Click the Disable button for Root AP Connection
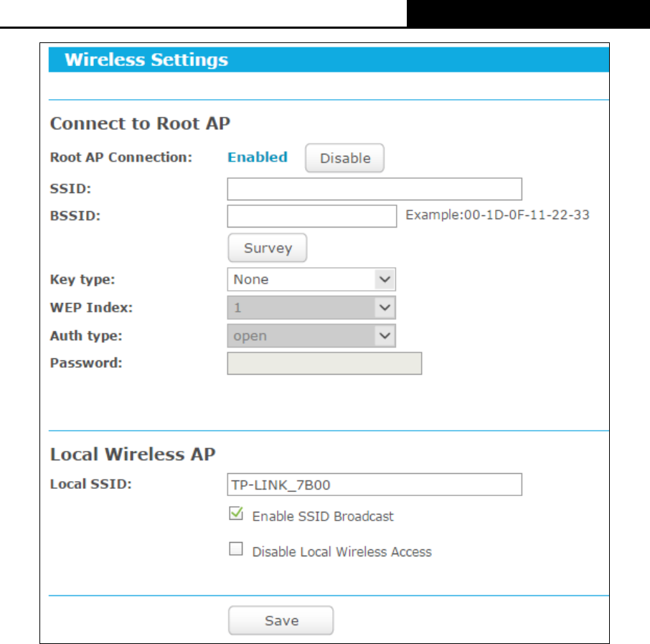This screenshot has height=644, width=650. (344, 158)
